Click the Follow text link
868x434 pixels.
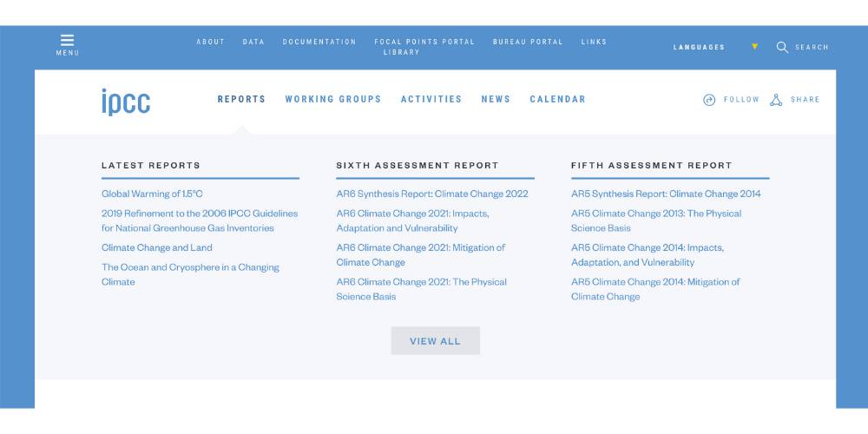point(742,100)
